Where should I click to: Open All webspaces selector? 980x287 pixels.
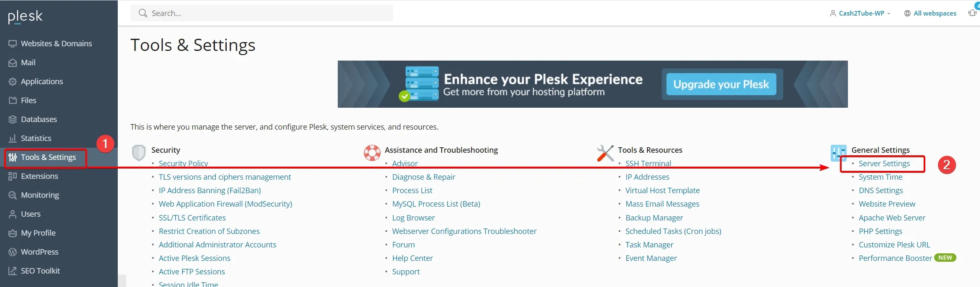coord(930,13)
